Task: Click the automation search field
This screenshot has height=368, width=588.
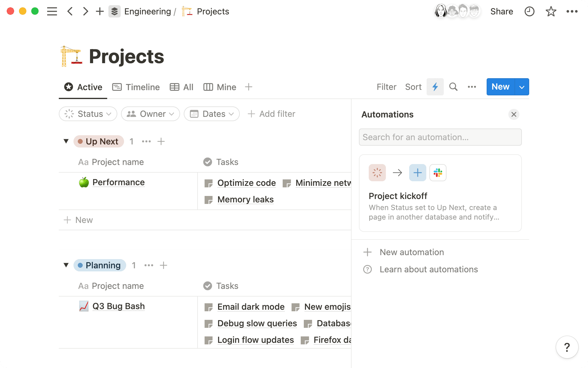Action: coord(440,137)
